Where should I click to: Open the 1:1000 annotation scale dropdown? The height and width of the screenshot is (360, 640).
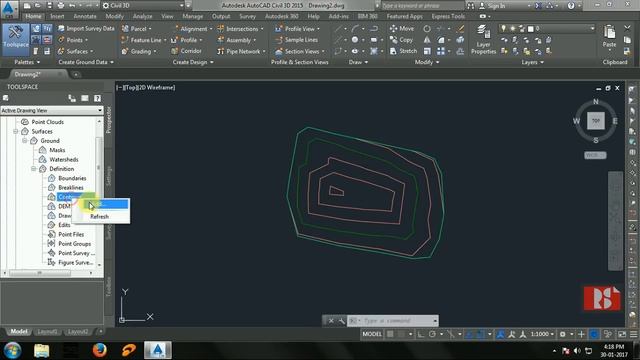click(542, 334)
